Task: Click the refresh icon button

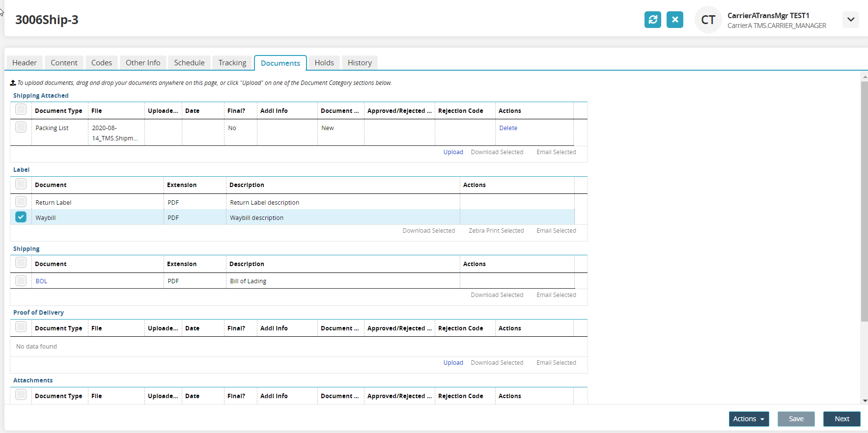Action: [x=652, y=20]
